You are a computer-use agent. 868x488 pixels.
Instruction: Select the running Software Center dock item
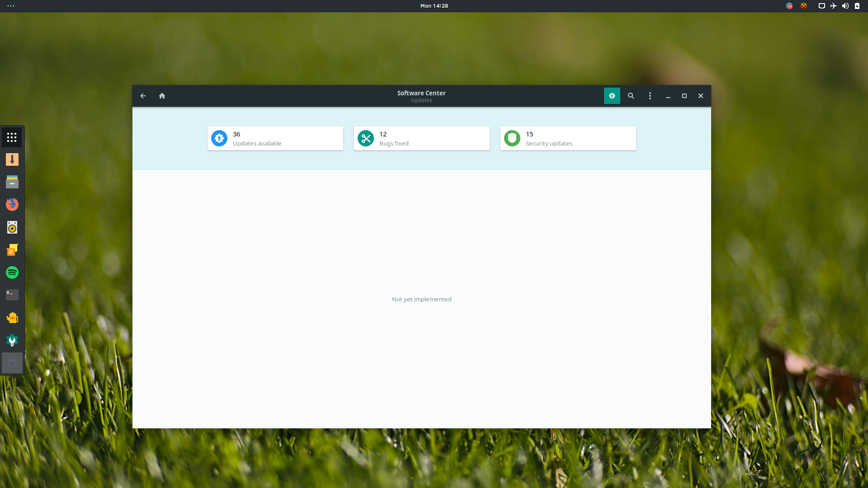point(12,363)
